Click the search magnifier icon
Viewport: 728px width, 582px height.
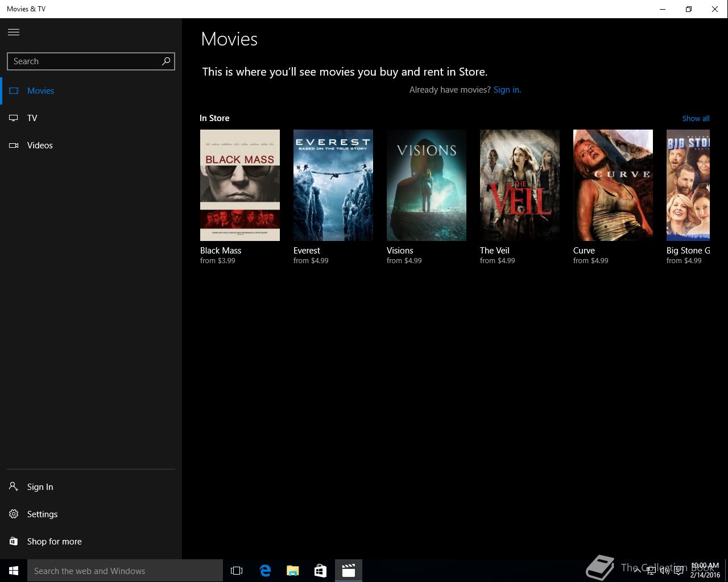pos(166,61)
